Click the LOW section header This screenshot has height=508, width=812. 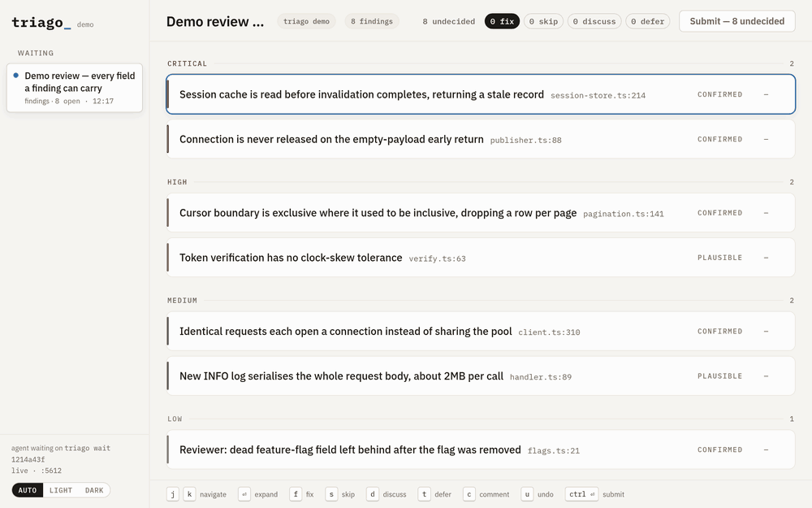(x=175, y=419)
